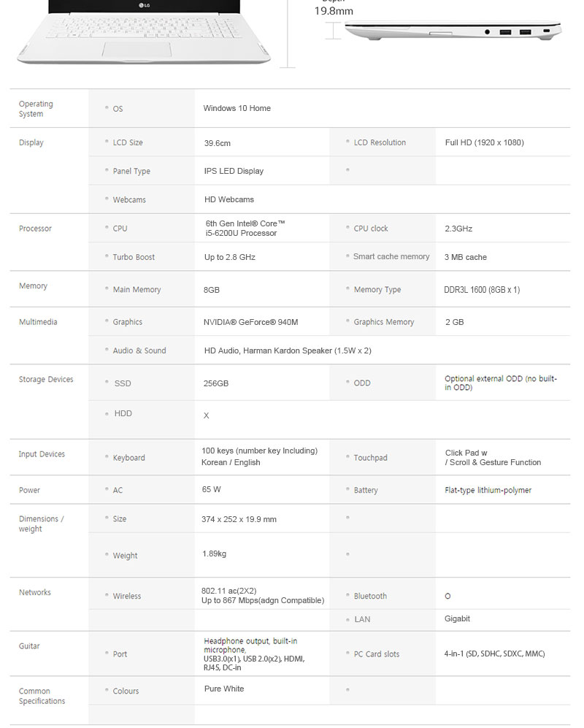Click the laptop side profile image
This screenshot has width=584, height=728.
453,32
